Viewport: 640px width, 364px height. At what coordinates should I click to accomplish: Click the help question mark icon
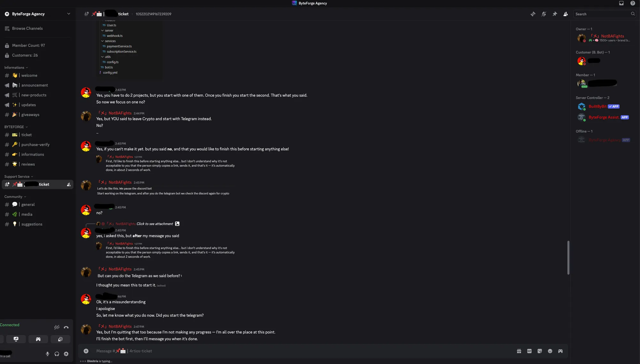point(632,3)
